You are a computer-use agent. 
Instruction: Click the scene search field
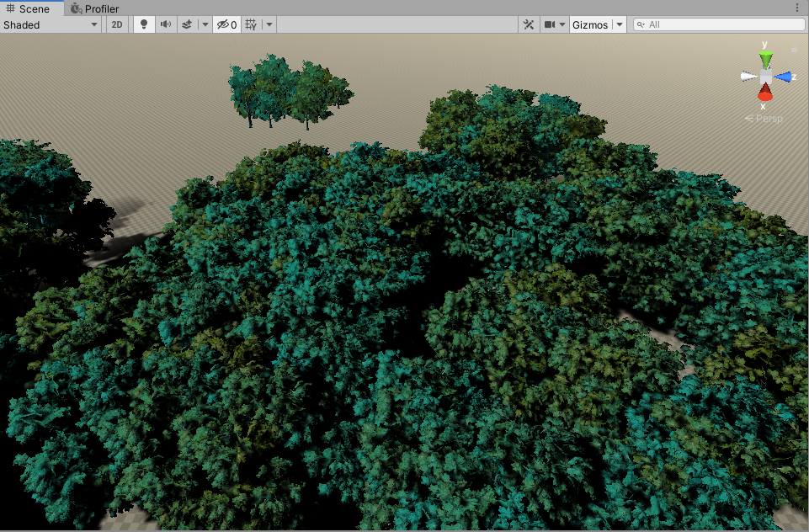[719, 24]
